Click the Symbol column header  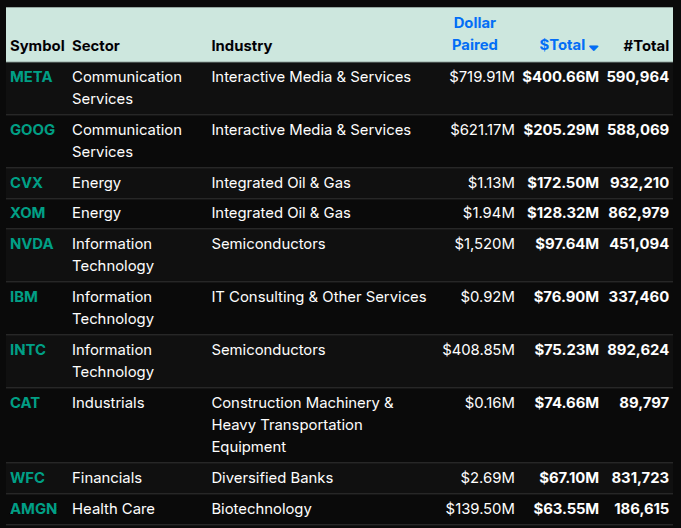tap(37, 46)
